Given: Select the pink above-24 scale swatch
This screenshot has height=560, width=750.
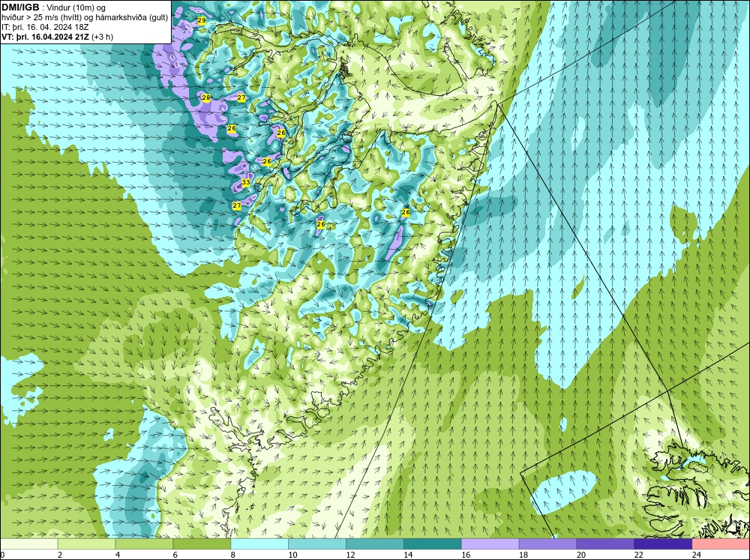Looking at the screenshot, I should (721, 544).
